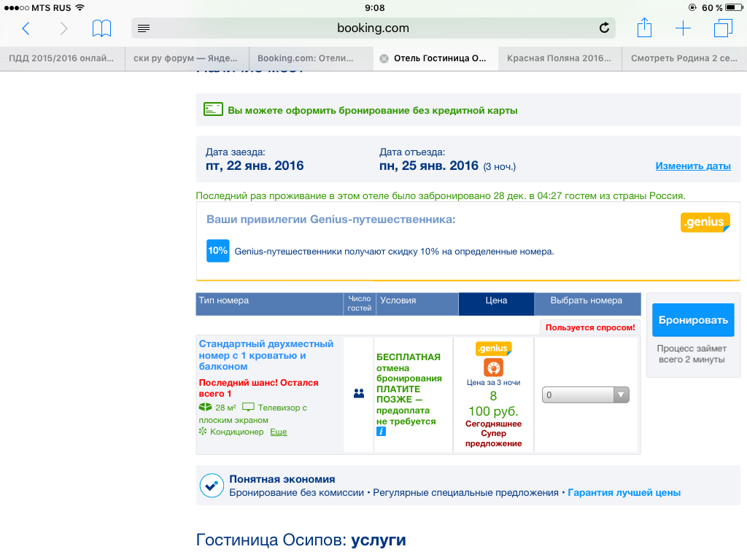This screenshot has width=747, height=560.
Task: Open 'Гарантия лучшей цены' link
Action: [x=624, y=493]
